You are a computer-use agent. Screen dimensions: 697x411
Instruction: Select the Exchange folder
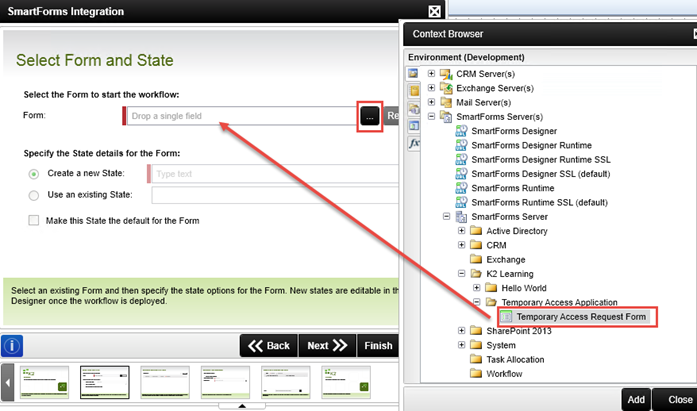click(497, 259)
